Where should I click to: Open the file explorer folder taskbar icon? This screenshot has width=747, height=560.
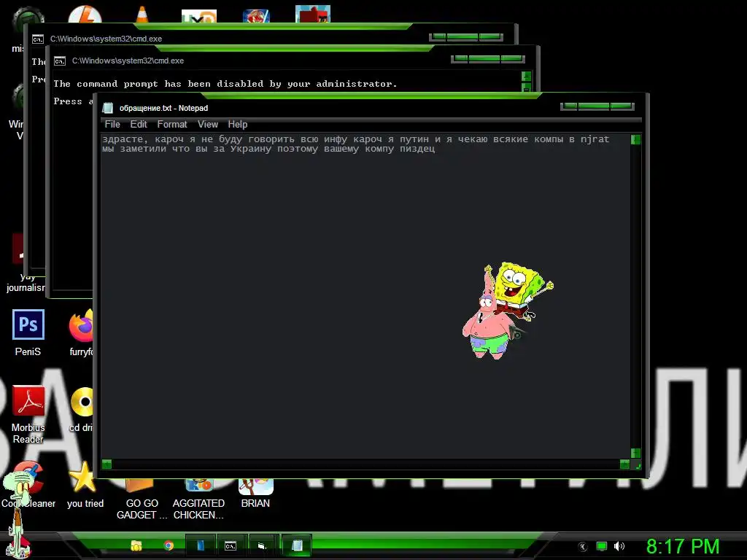136,545
